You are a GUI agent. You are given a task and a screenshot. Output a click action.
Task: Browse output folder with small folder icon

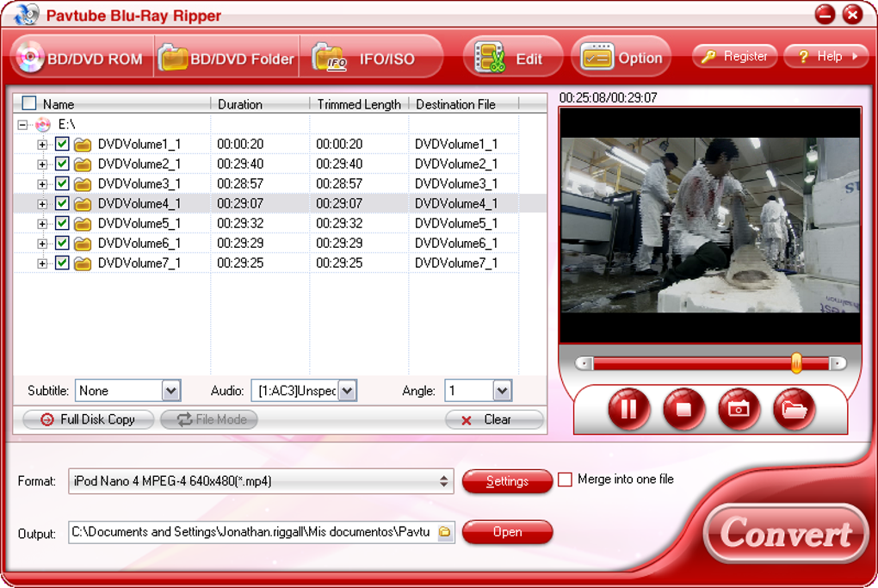(445, 532)
